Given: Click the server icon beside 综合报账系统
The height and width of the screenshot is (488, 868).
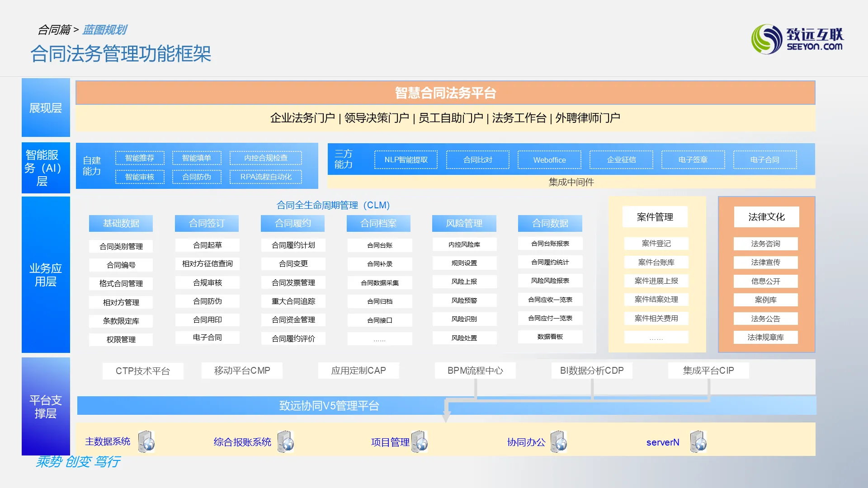Looking at the screenshot, I should tap(286, 441).
